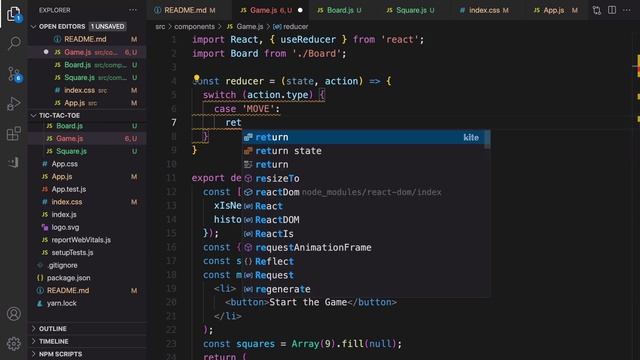640x360 pixels.
Task: Pick the Request suggestion
Action: (x=363, y=275)
